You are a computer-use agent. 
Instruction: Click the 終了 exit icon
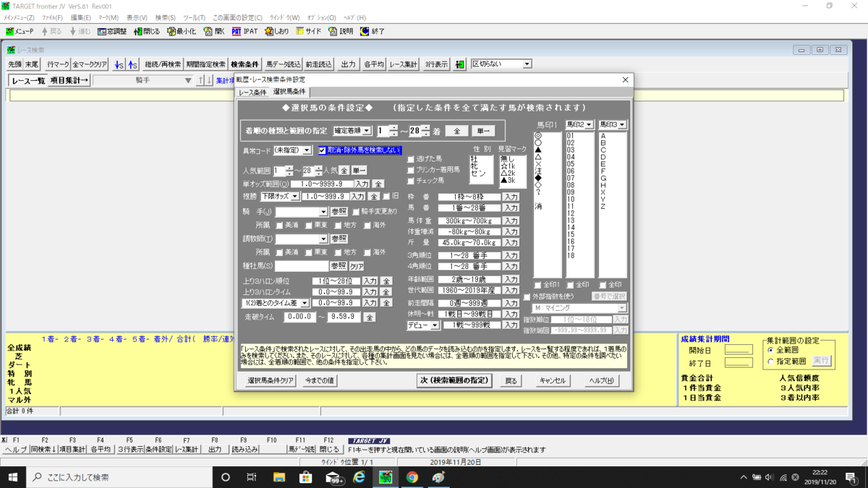tap(372, 32)
